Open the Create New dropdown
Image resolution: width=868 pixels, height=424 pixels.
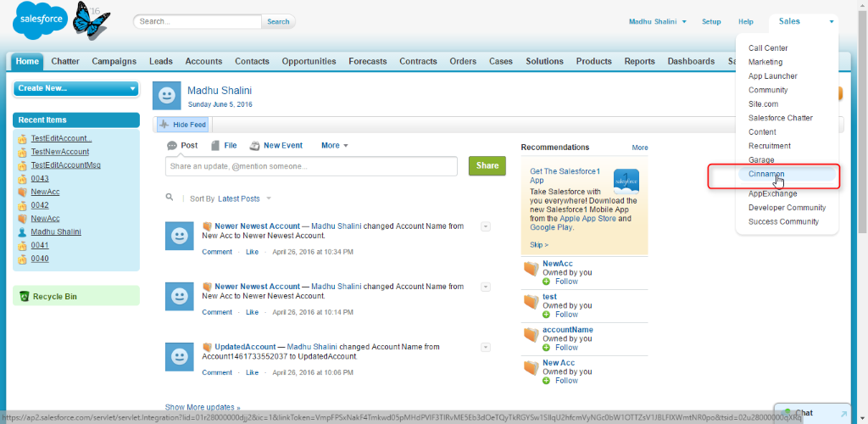(75, 88)
